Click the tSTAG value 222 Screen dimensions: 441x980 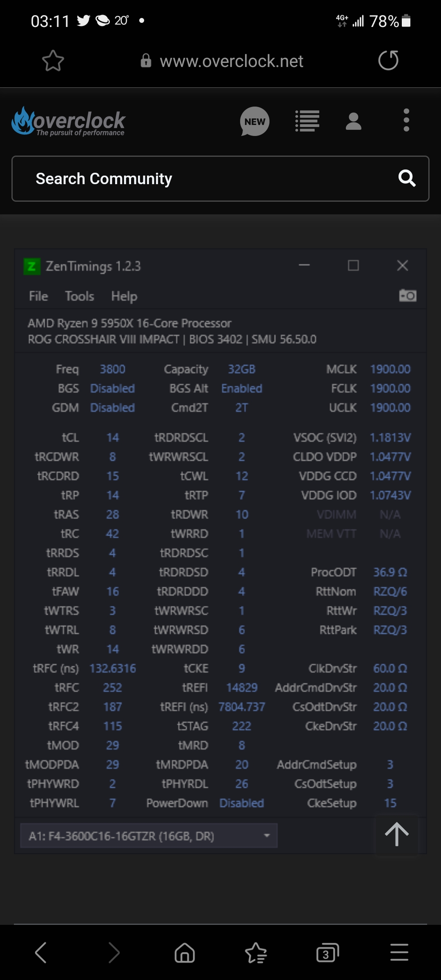(x=242, y=726)
